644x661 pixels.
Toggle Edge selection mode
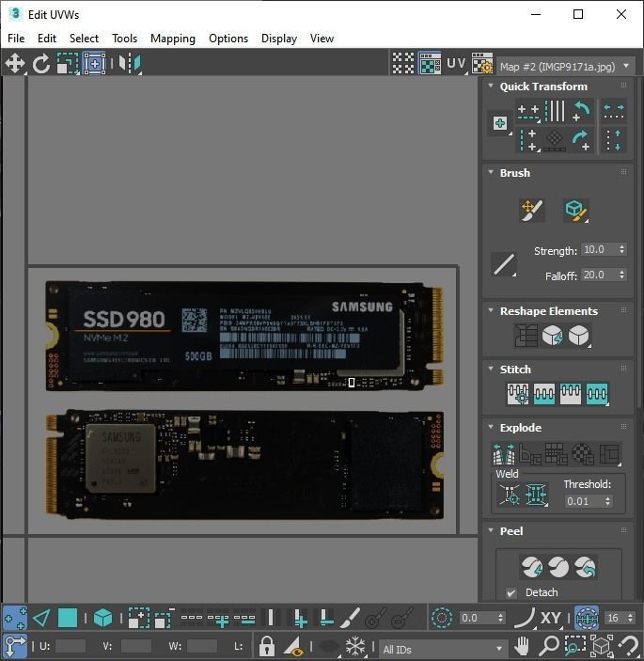[x=41, y=618]
